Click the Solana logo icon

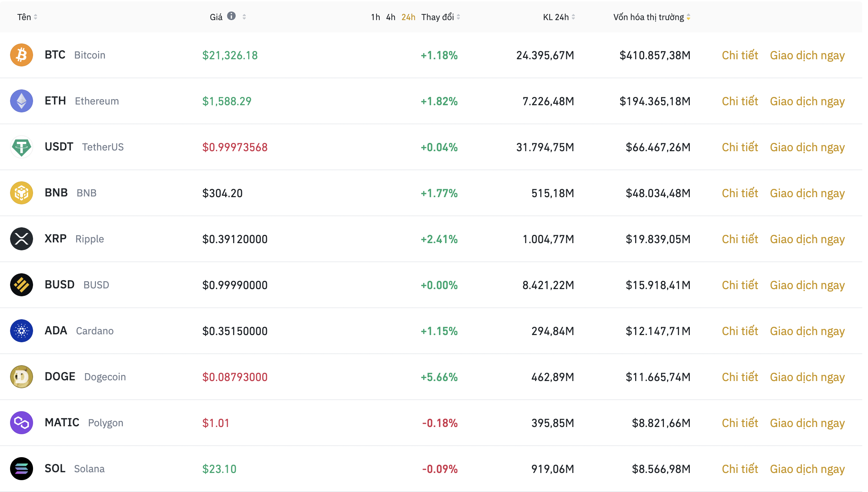pos(22,469)
